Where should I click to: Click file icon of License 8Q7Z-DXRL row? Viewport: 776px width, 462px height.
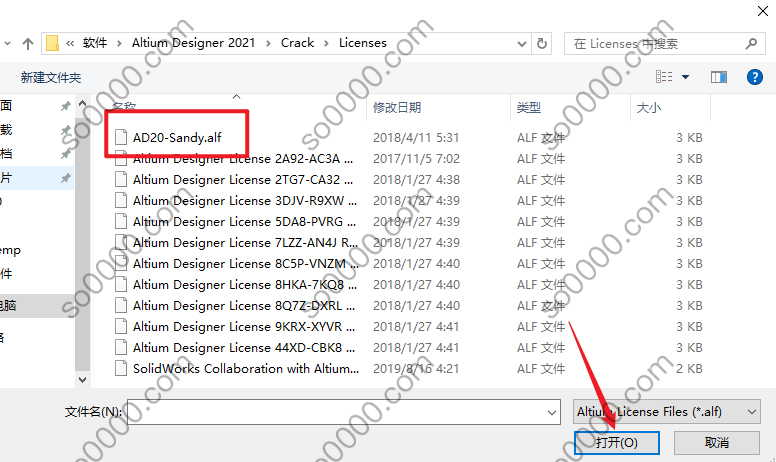pos(121,306)
